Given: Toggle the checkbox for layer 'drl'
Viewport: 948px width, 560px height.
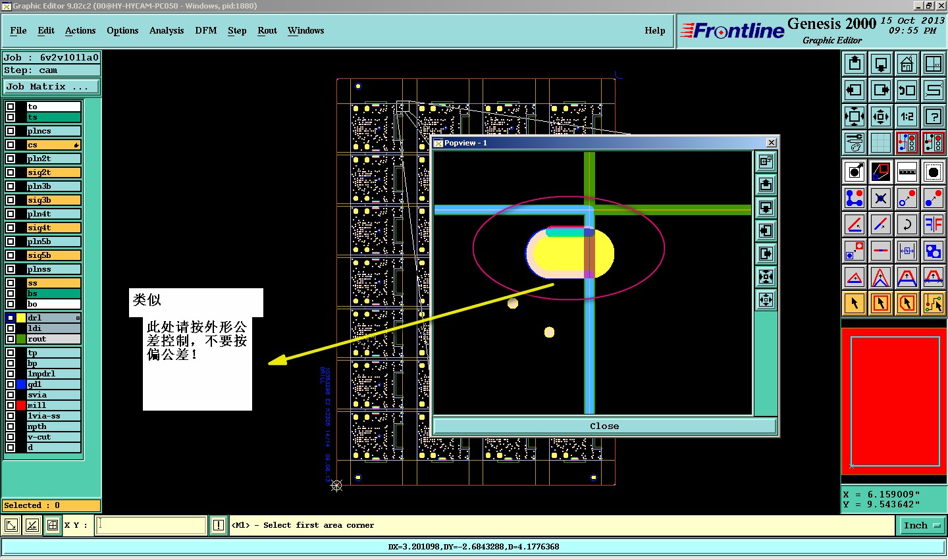Looking at the screenshot, I should [x=11, y=318].
